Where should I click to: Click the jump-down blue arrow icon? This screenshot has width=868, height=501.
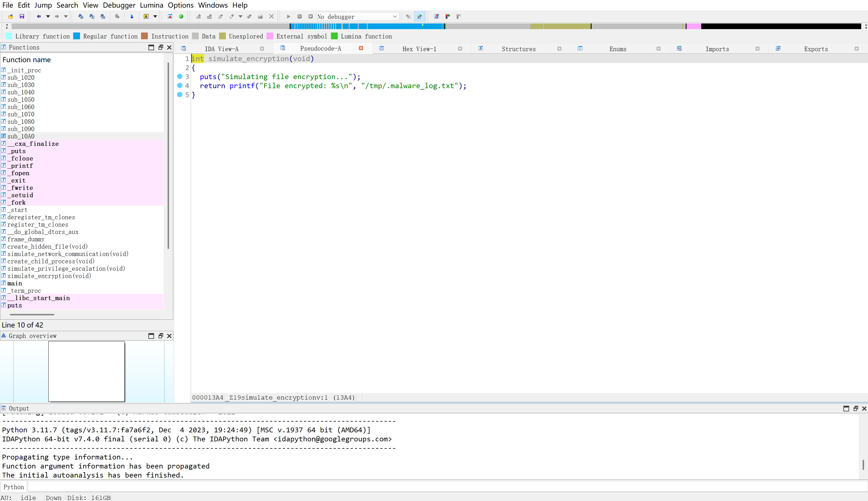click(131, 16)
